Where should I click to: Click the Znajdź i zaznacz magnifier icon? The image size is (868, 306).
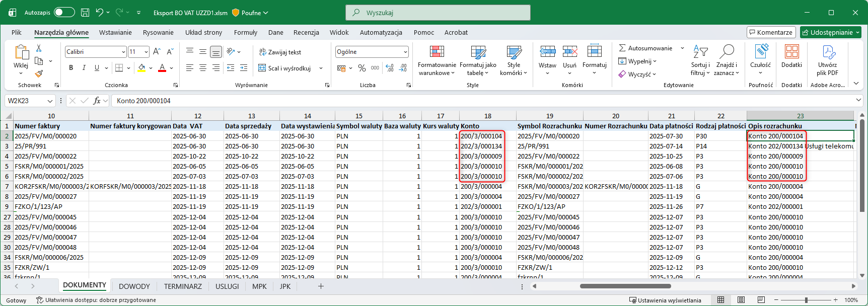click(x=727, y=51)
